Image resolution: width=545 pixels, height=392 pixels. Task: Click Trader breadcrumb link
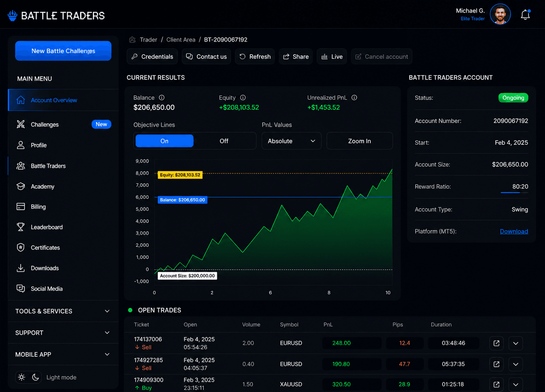tap(149, 40)
